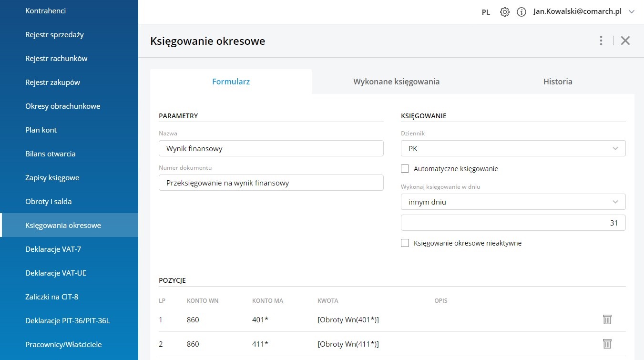Delete row 2 using trash icon
Image resolution: width=644 pixels, height=360 pixels.
pos(607,344)
